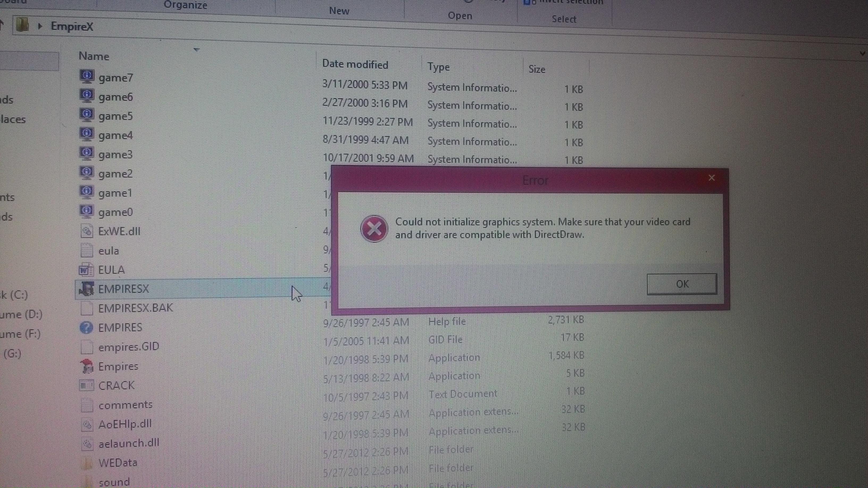Viewport: 868px width, 488px height.
Task: Click the date 11/23/1999 2:27 PM
Action: (x=368, y=121)
